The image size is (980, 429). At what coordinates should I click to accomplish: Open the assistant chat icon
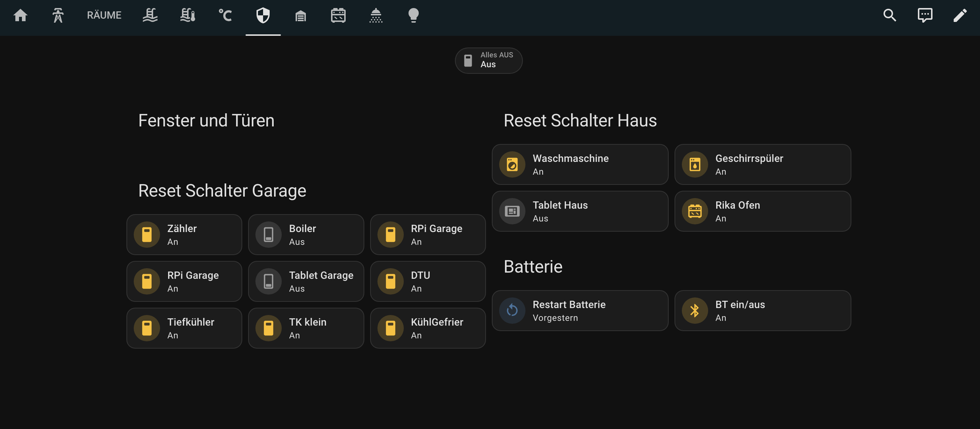pos(925,16)
